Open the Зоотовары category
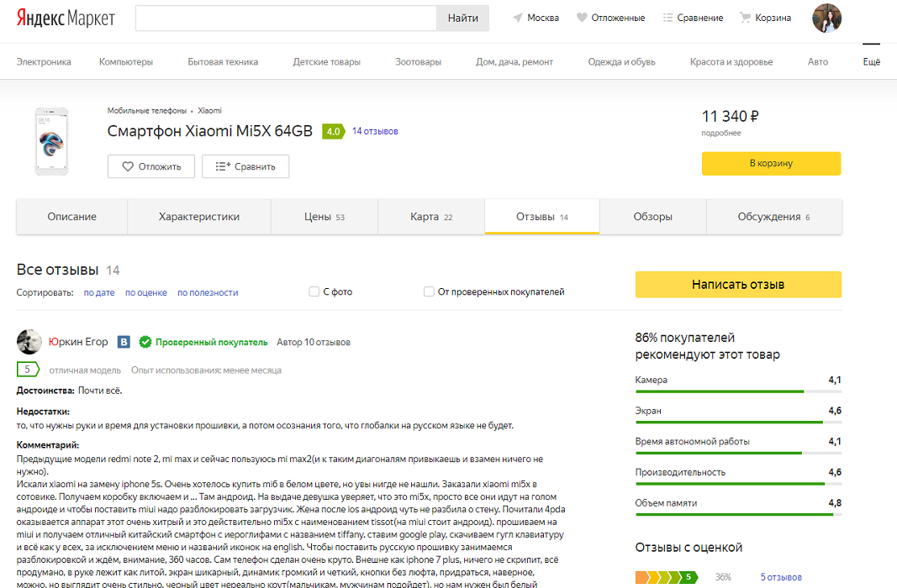Image resolution: width=897 pixels, height=588 pixels. tap(418, 61)
